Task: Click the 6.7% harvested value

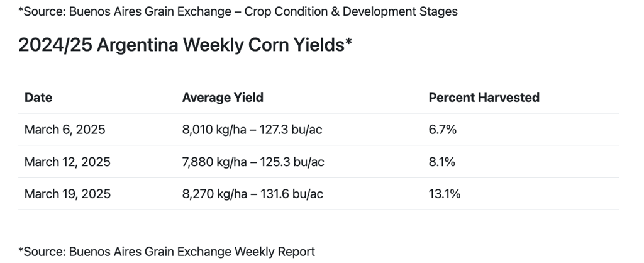Action: point(442,130)
